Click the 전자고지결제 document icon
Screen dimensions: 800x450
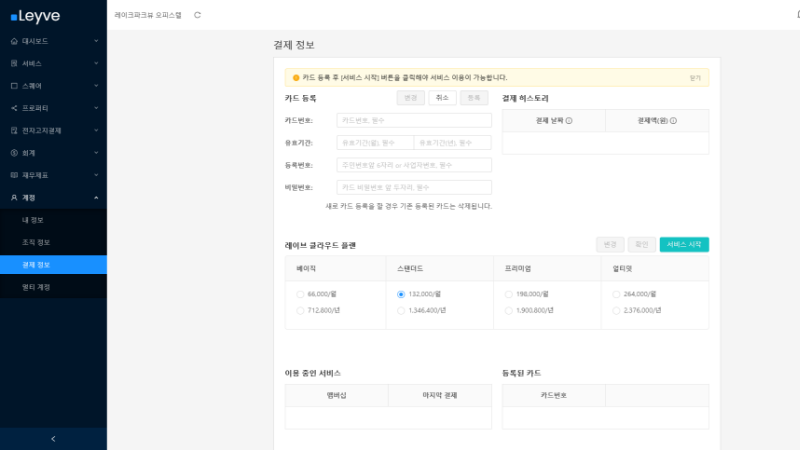[14, 131]
